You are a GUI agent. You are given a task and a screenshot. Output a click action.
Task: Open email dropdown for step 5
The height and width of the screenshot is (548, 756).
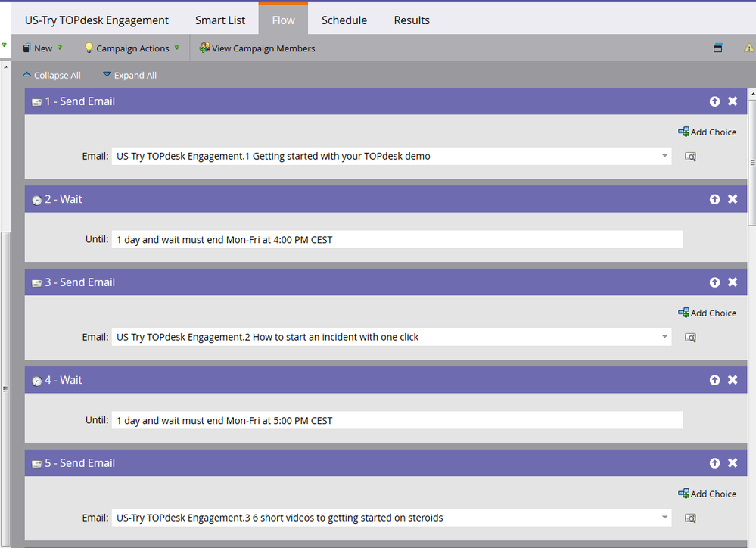point(664,518)
